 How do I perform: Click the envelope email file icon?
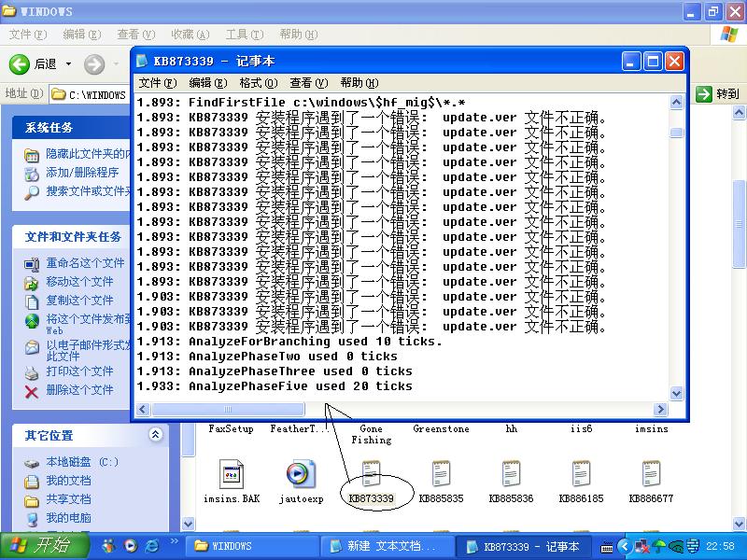32,347
